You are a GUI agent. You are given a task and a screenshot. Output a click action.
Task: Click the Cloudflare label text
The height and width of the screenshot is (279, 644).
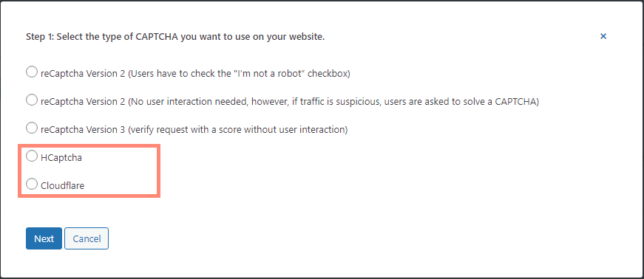(x=62, y=185)
